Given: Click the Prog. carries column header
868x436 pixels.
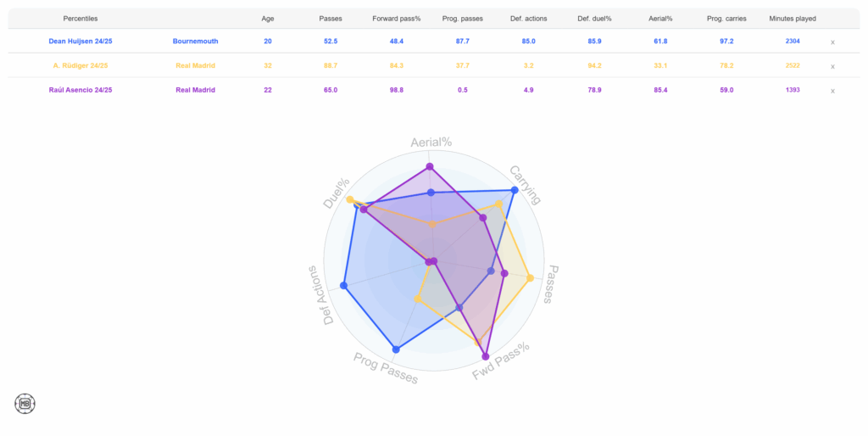Looking at the screenshot, I should [726, 18].
